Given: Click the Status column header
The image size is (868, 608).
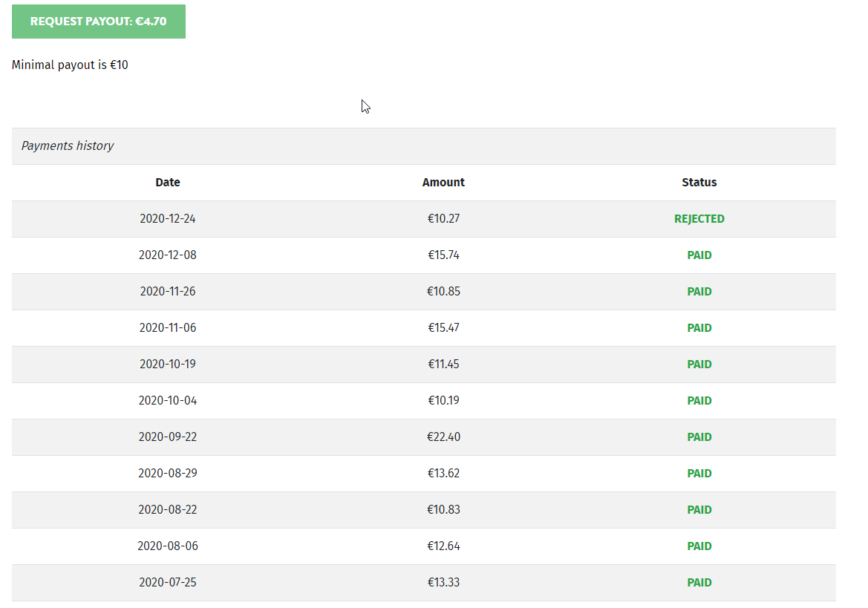Looking at the screenshot, I should click(699, 183).
